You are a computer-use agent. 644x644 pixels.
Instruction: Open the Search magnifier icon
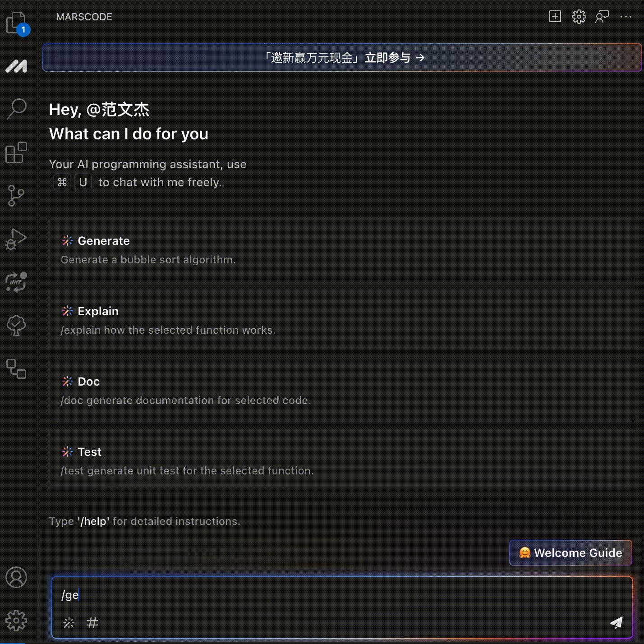[x=16, y=109]
